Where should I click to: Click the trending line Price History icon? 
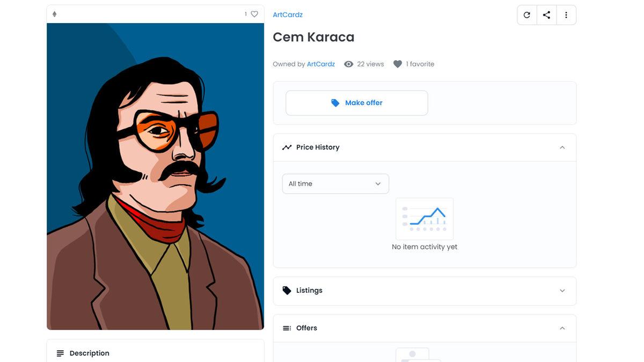coord(287,147)
